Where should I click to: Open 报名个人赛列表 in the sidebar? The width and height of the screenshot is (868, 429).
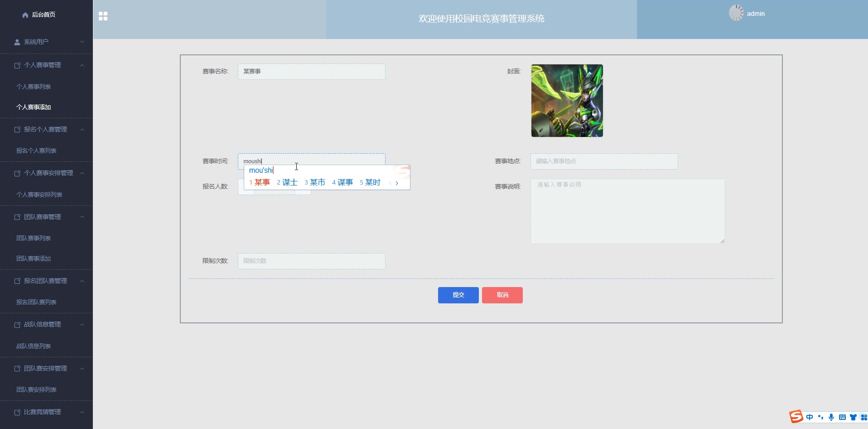[36, 151]
